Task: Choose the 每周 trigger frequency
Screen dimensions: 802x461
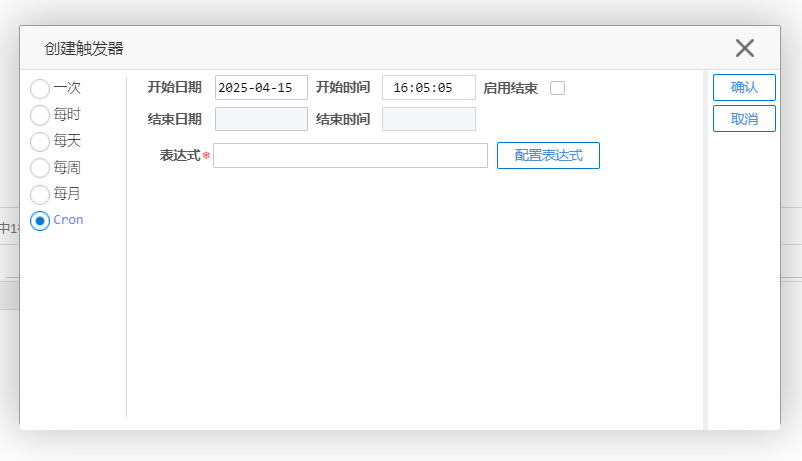Action: [40, 168]
